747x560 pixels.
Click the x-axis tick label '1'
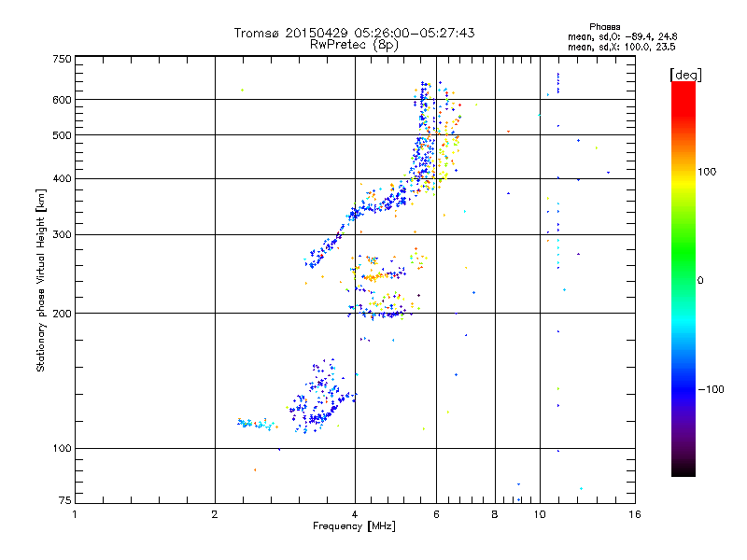pyautogui.click(x=75, y=514)
